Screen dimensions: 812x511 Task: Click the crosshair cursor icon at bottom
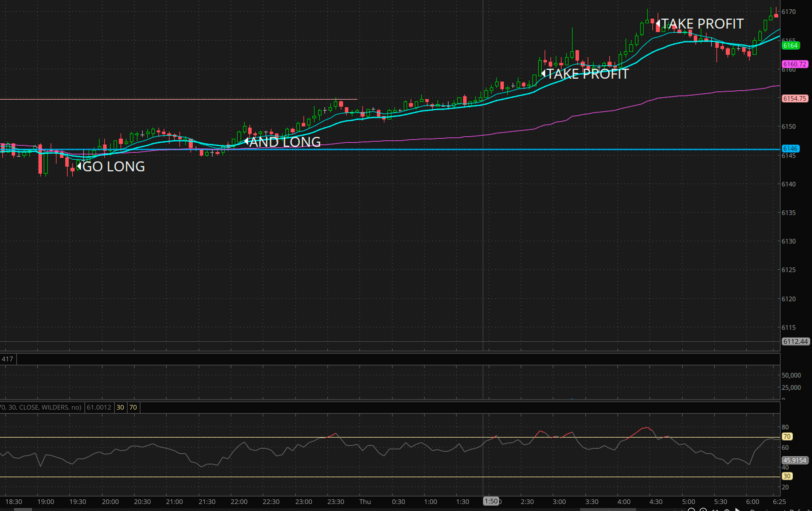coord(727,510)
